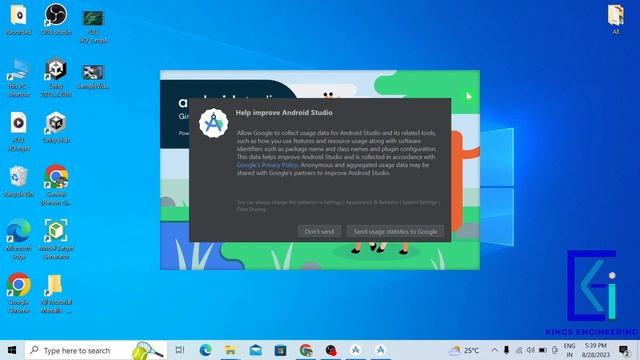Open the Recycle Bin
The height and width of the screenshot is (360, 640).
pos(18,182)
